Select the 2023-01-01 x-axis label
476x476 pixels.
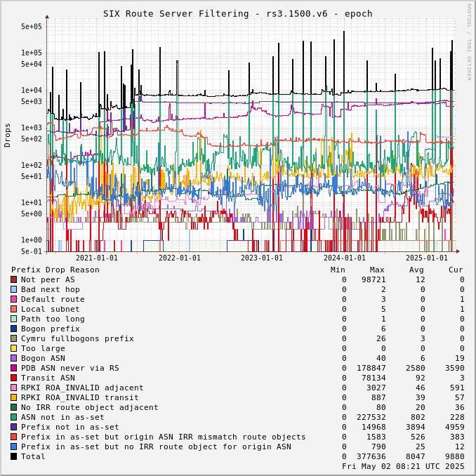coord(262,258)
